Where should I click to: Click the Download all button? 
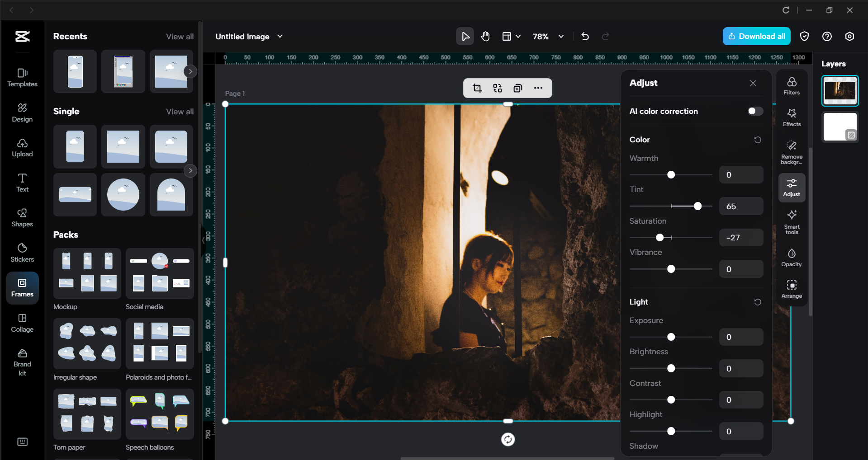756,36
